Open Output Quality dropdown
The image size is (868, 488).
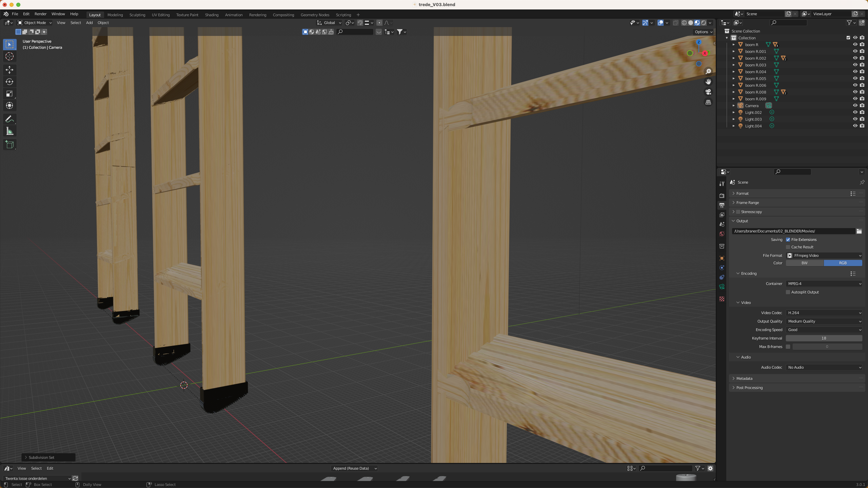point(824,321)
